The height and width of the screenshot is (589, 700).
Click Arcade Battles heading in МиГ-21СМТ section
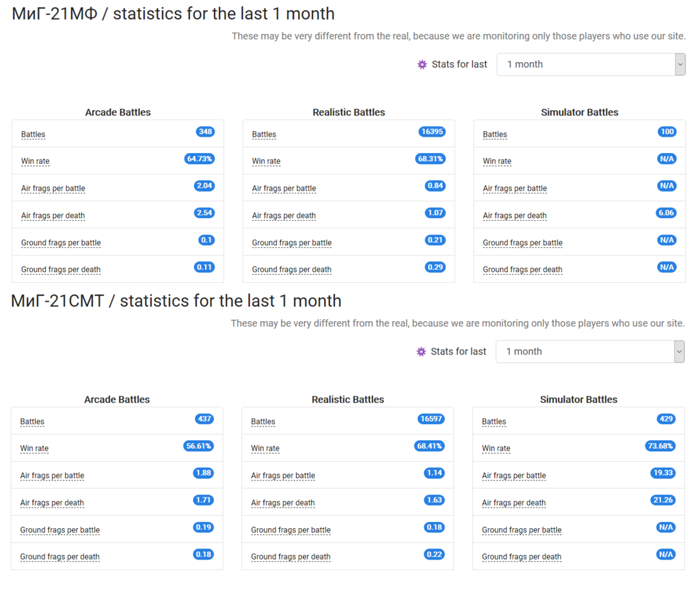(x=117, y=400)
